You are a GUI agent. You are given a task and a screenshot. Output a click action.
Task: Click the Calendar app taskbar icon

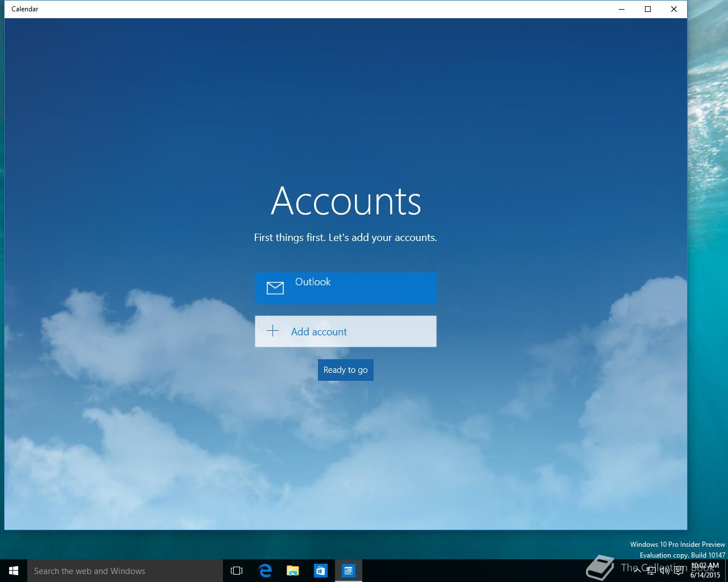(x=349, y=571)
